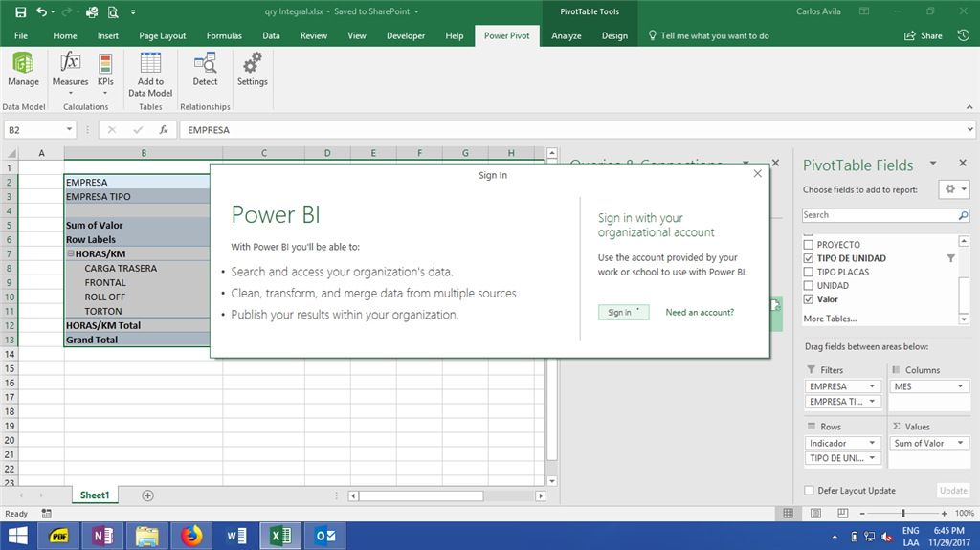Enable Defer Layout Update checkbox
This screenshot has width=980, height=550.
pyautogui.click(x=809, y=491)
